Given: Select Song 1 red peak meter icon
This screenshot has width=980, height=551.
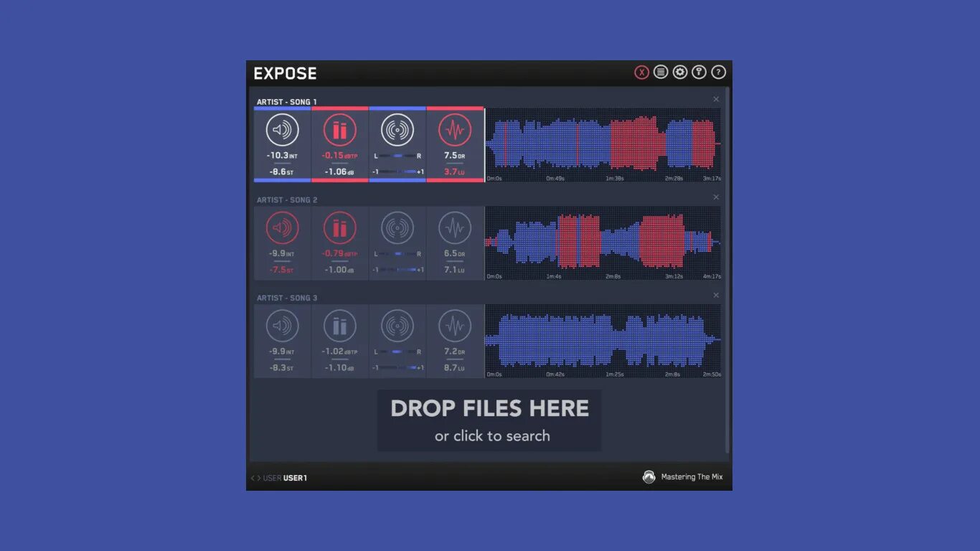Looking at the screenshot, I should coord(340,130).
